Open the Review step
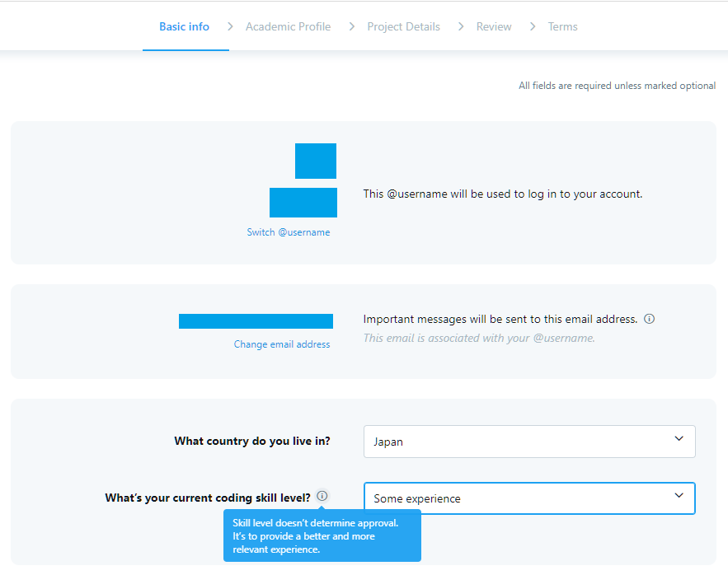The image size is (728, 575). [494, 27]
